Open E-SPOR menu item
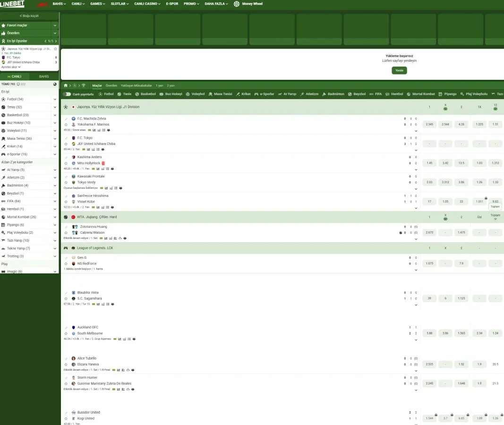Image resolution: width=504 pixels, height=425 pixels. pos(172,4)
